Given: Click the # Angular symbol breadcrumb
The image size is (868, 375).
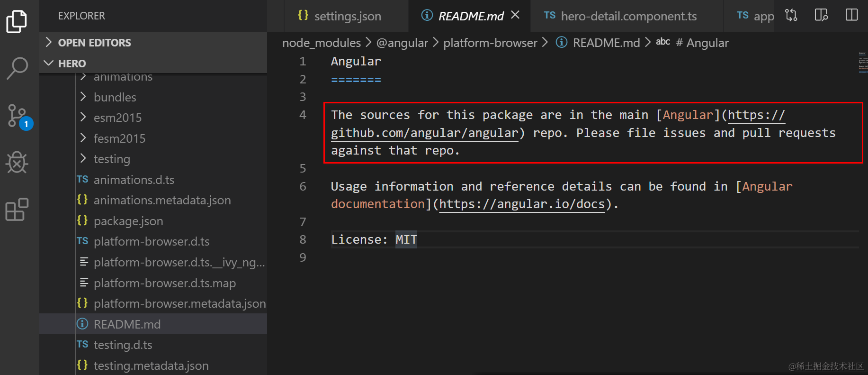Looking at the screenshot, I should click(692, 43).
